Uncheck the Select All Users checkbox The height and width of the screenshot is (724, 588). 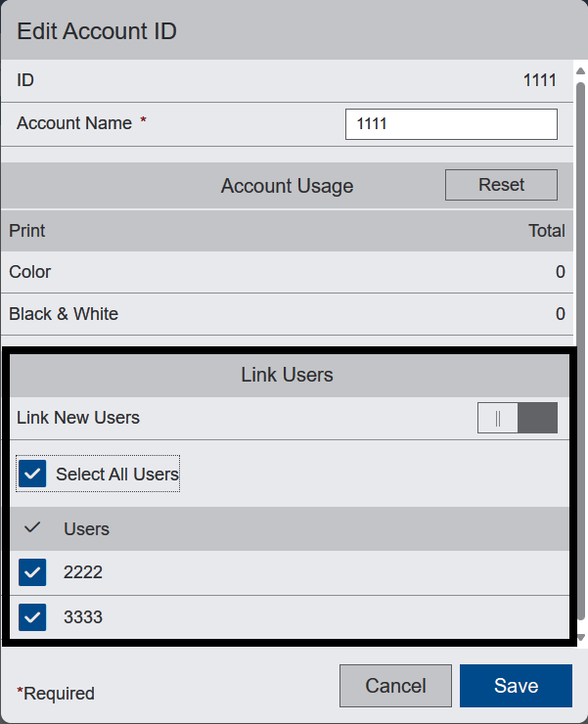coord(32,474)
